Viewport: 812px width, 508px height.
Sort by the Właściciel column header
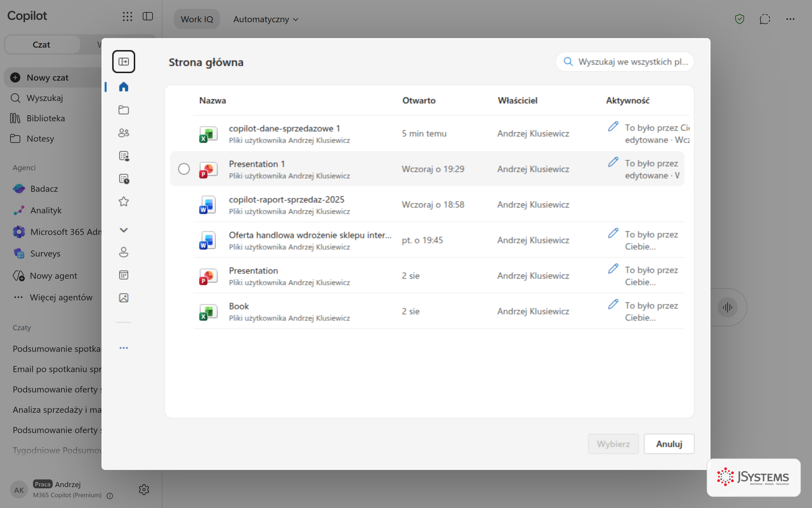pyautogui.click(x=517, y=100)
